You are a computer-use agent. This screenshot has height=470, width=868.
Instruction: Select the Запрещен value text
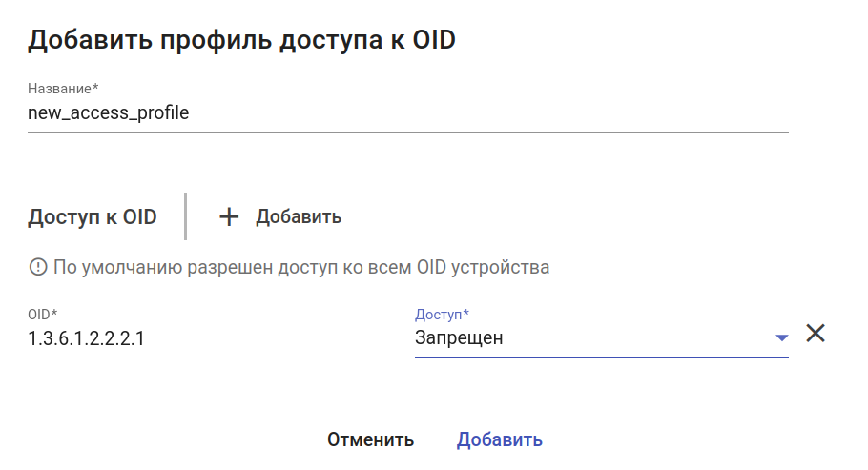point(459,337)
